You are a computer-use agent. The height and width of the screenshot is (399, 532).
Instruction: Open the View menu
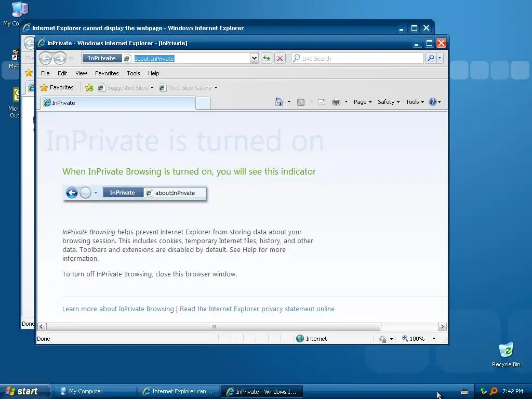(x=81, y=73)
